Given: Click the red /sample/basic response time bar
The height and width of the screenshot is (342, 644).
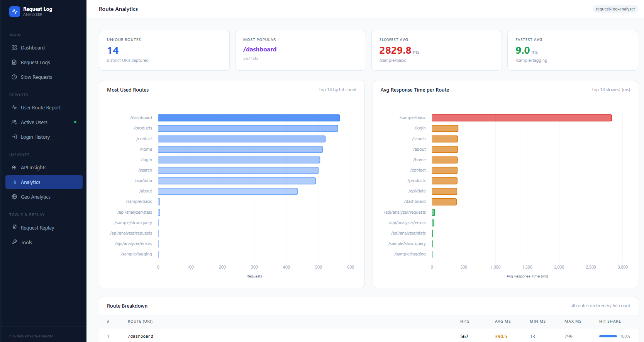Looking at the screenshot, I should tap(522, 118).
